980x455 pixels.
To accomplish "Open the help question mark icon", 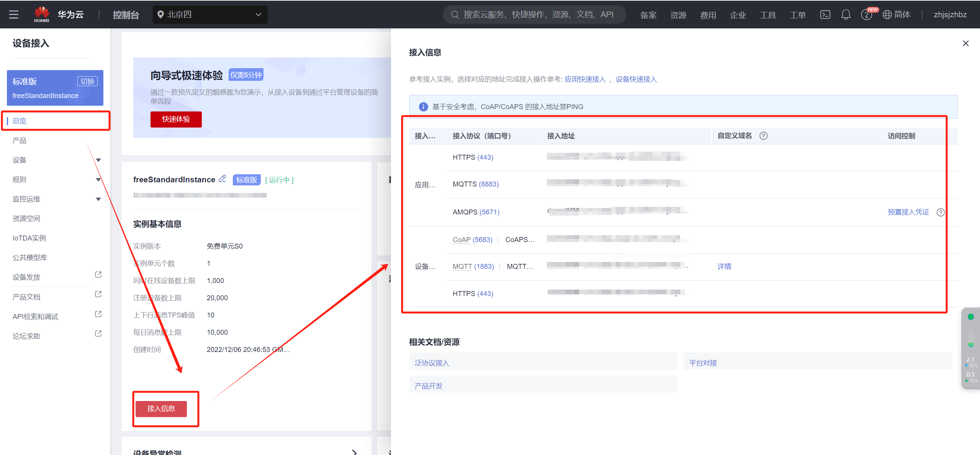I will (x=866, y=15).
